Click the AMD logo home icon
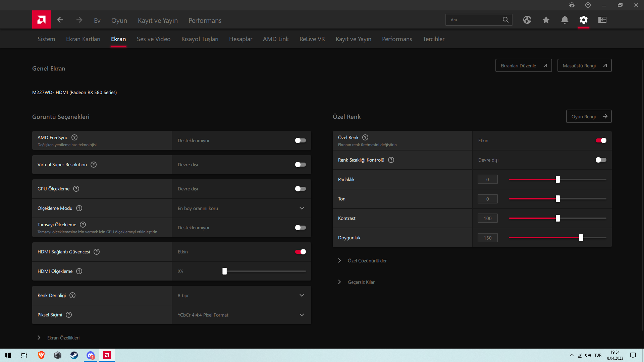644x362 pixels. 42,20
